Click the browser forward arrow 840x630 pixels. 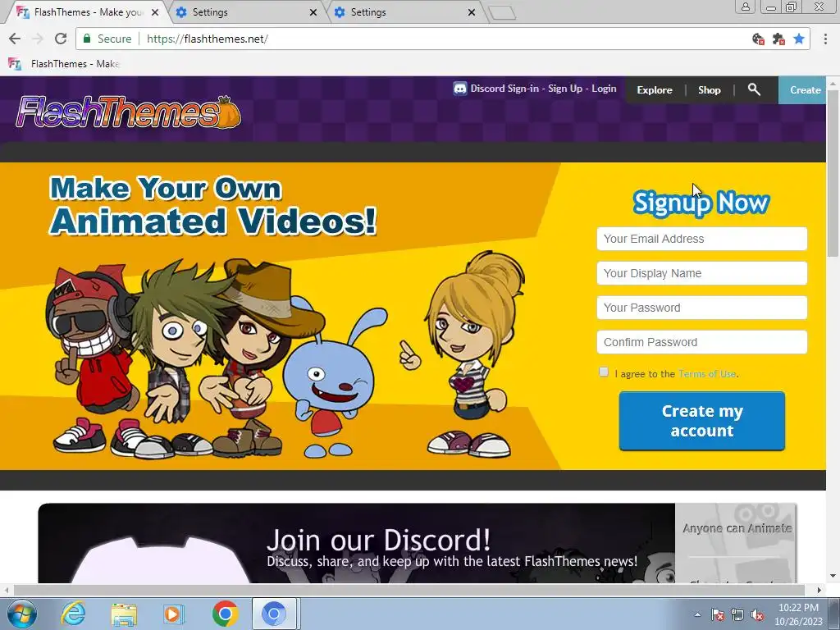pos(38,39)
